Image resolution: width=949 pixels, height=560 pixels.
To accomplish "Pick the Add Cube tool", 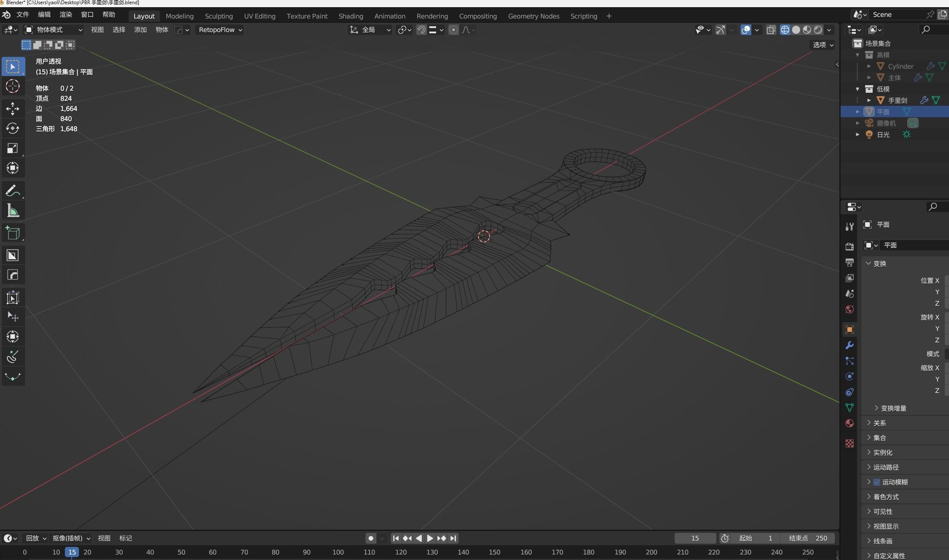I will 13,233.
